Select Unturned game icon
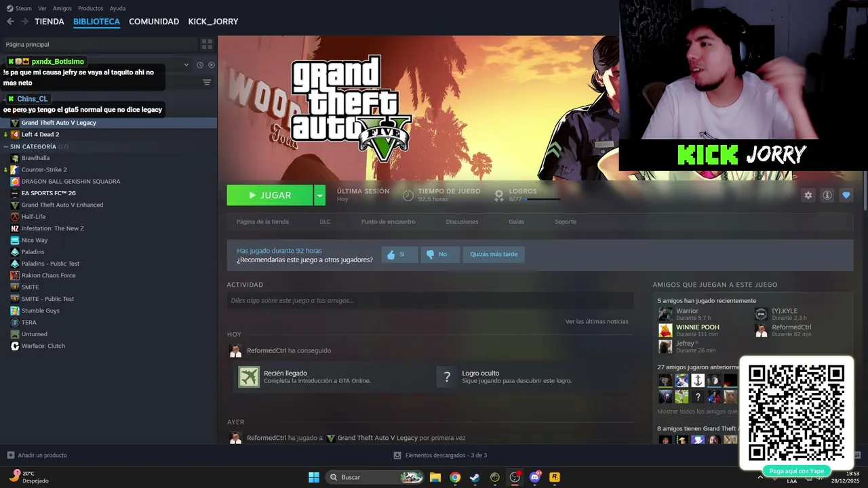Viewport: 868px width, 488px height. coord(15,334)
